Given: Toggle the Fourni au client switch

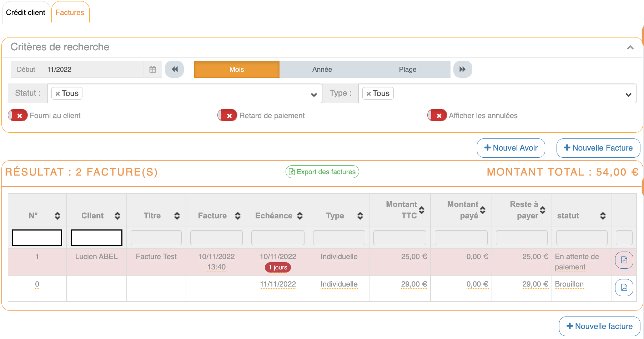Looking at the screenshot, I should coord(18,115).
